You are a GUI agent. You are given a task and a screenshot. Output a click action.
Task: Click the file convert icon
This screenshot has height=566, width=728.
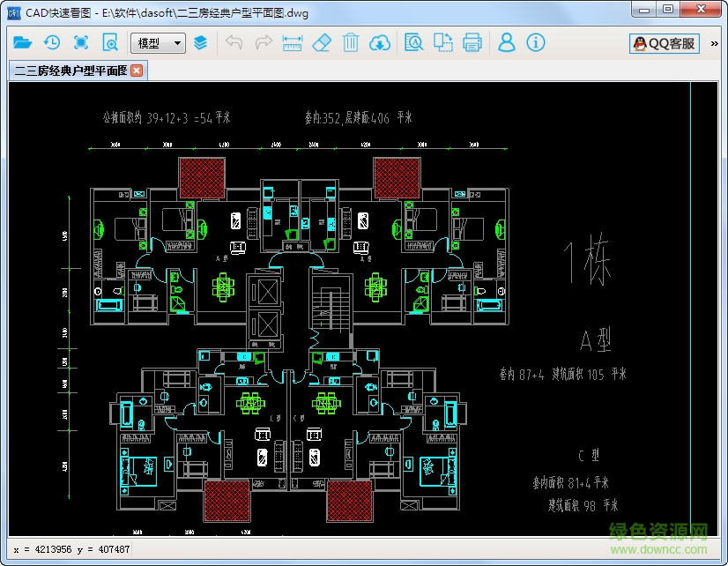pyautogui.click(x=442, y=42)
